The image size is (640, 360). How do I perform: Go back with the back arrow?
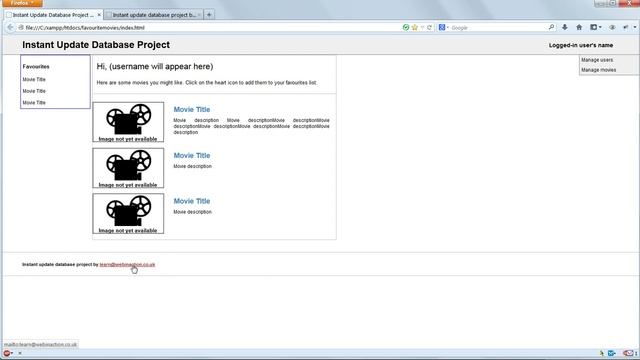10,28
